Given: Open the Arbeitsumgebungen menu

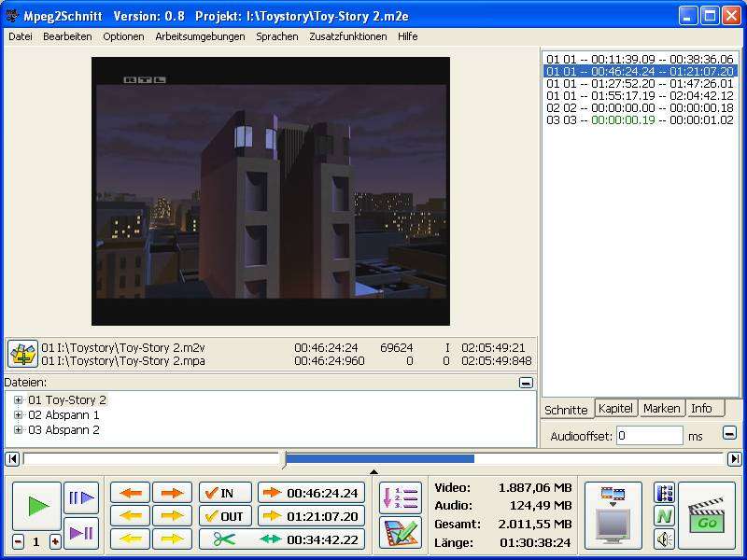Looking at the screenshot, I should (x=200, y=36).
